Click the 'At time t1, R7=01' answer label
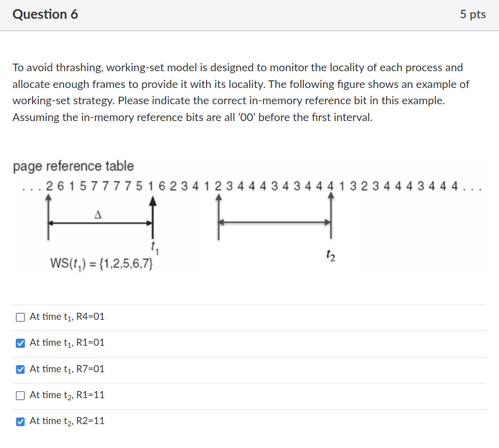 (x=67, y=369)
